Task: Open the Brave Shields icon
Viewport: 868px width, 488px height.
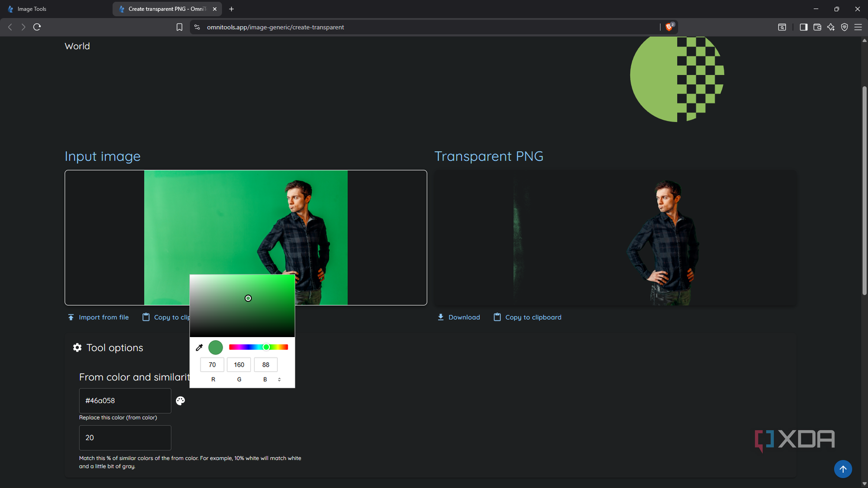Action: 670,27
